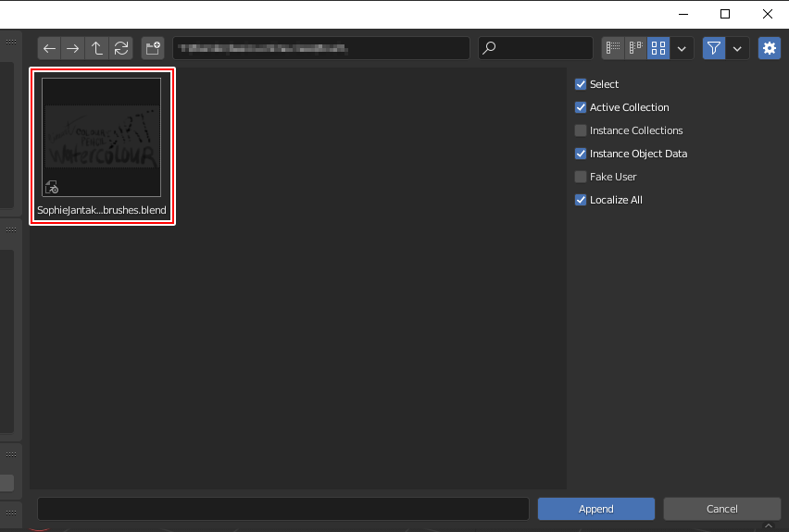The image size is (789, 532).
Task: Disable the Active Collection option
Action: click(x=581, y=107)
